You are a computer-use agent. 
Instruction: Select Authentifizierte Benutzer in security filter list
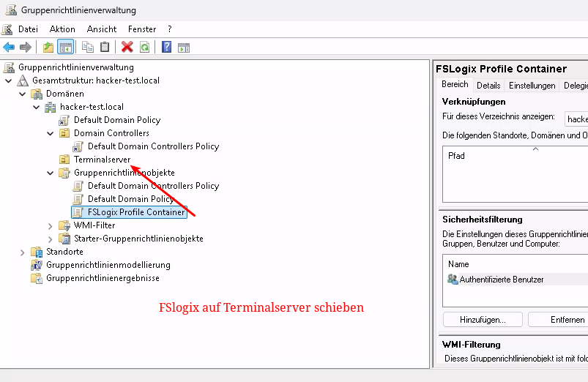click(501, 280)
